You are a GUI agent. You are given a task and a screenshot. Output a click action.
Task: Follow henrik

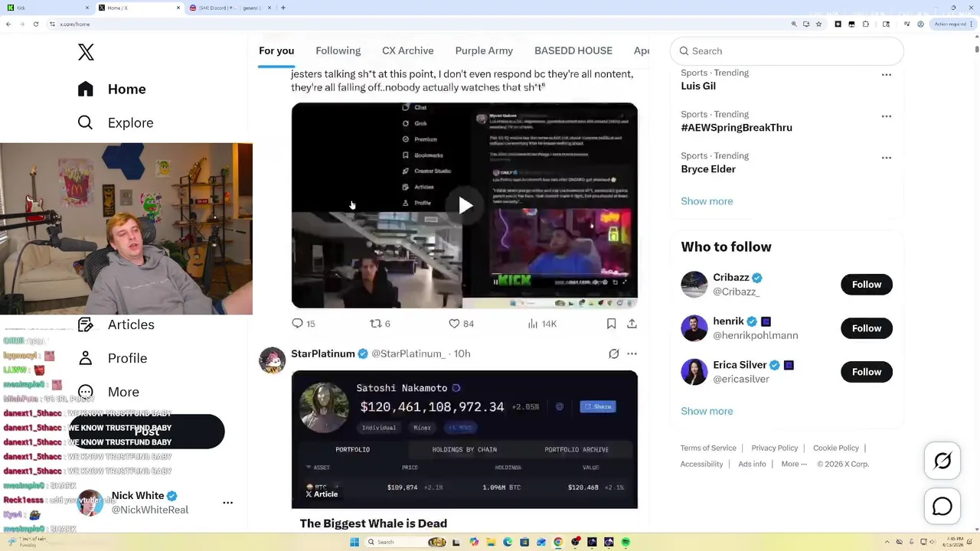coord(867,328)
